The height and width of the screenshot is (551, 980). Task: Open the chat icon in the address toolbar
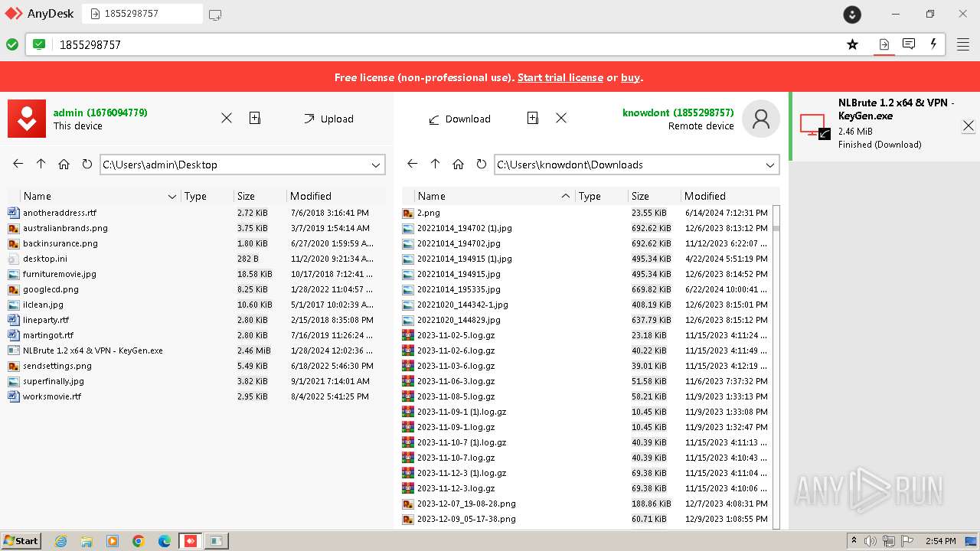tap(909, 44)
